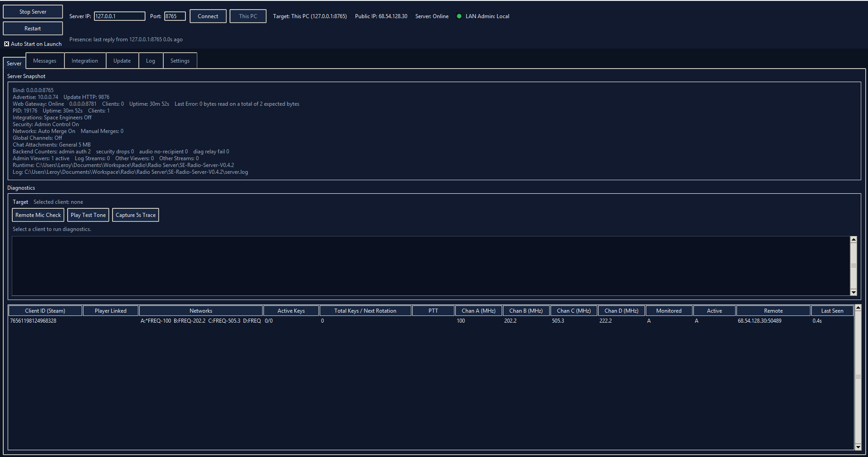Restart the radio server
The image size is (868, 457).
[33, 29]
